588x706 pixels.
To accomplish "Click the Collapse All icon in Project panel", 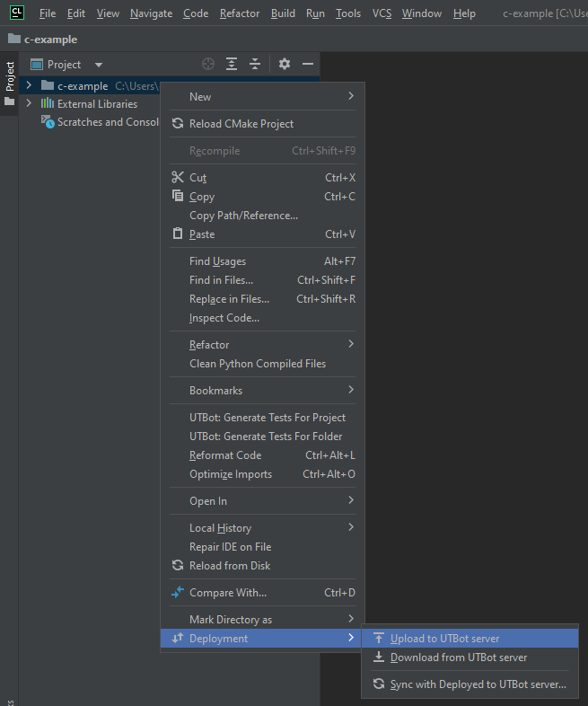I will (x=255, y=64).
